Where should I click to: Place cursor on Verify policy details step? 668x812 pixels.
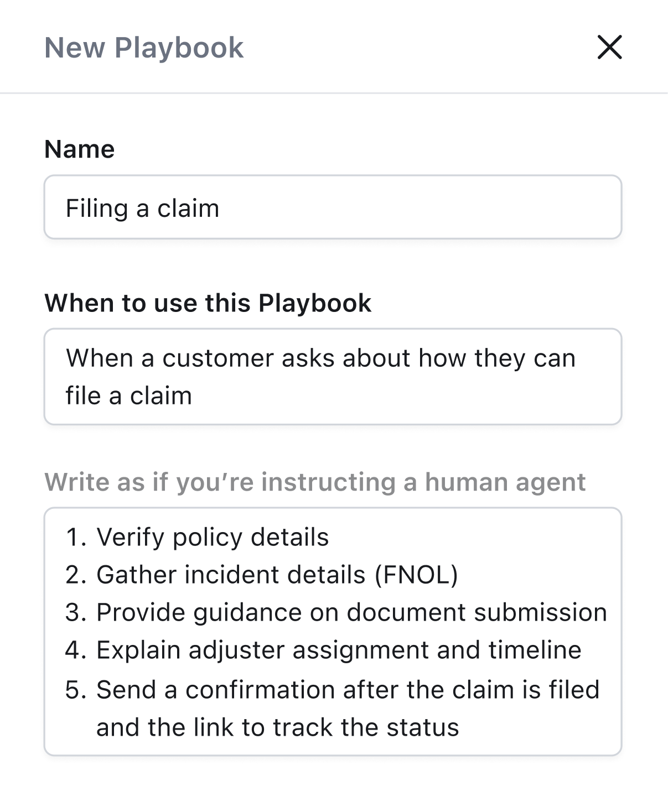213,537
